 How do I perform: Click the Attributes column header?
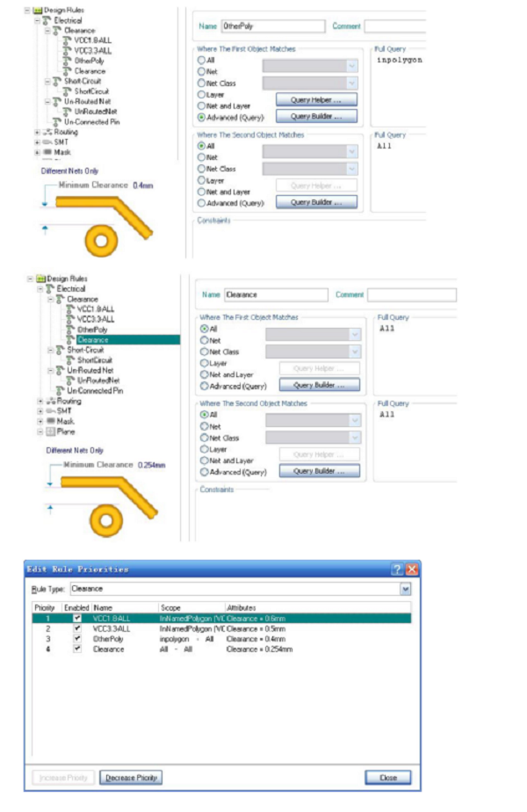tap(242, 607)
